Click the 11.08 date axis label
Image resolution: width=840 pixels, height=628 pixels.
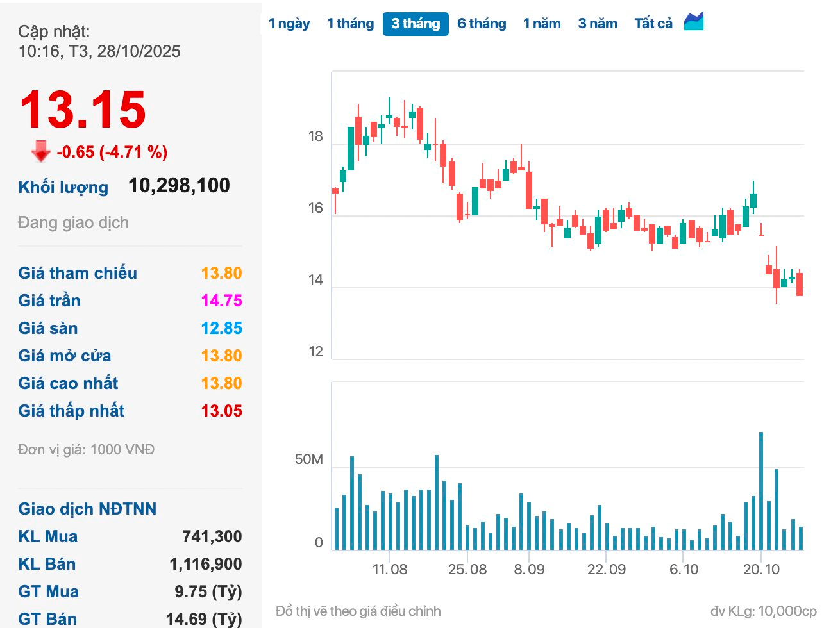click(x=390, y=569)
